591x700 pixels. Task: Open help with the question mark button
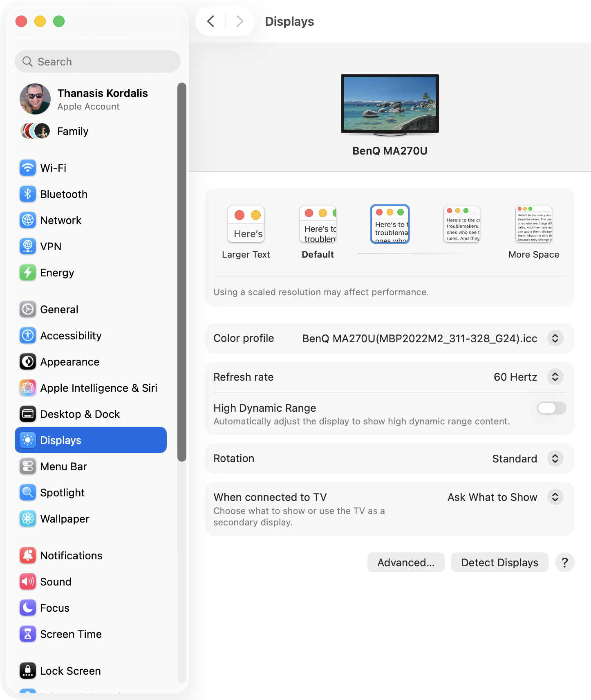(565, 563)
